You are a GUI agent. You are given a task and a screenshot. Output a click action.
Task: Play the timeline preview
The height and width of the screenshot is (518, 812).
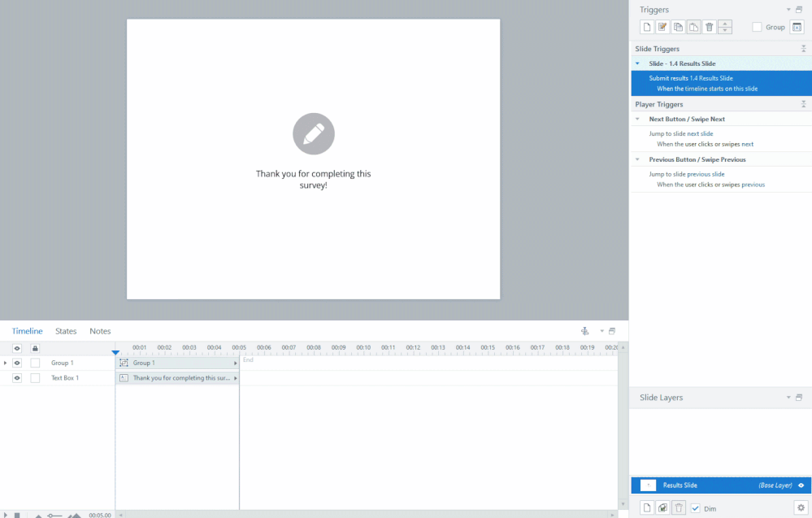pos(5,516)
